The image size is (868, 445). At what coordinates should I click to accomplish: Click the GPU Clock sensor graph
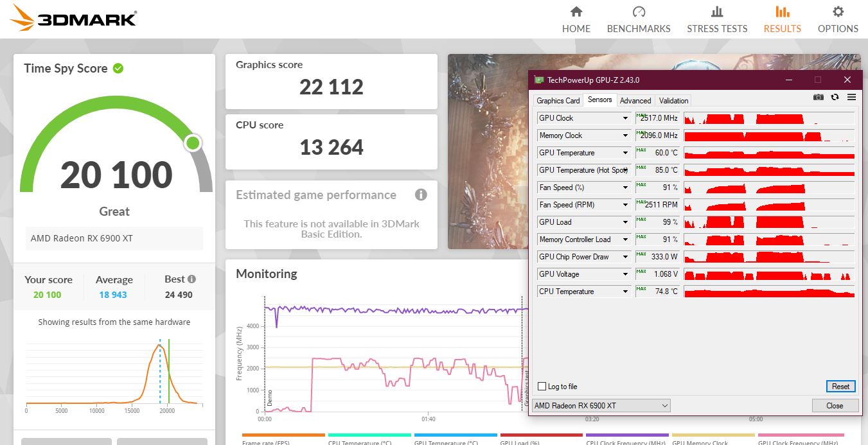tap(769, 118)
